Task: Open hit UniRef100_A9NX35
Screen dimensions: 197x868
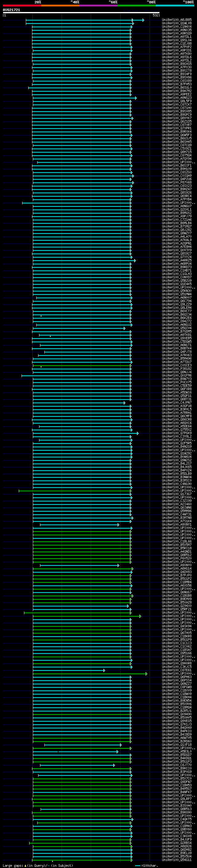Action: click(x=177, y=30)
